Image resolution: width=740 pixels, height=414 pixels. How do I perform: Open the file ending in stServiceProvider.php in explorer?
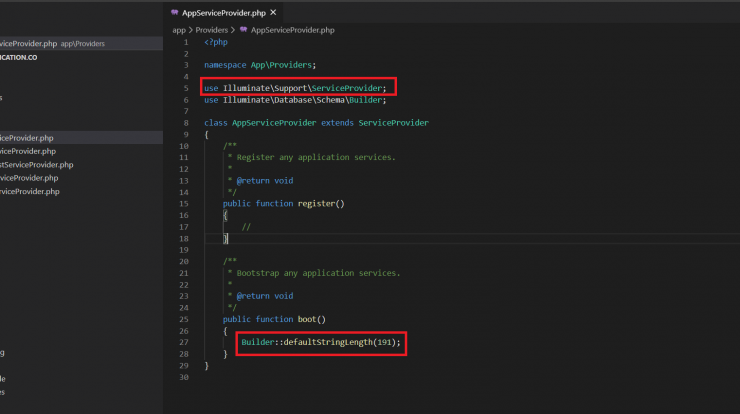coord(81,165)
